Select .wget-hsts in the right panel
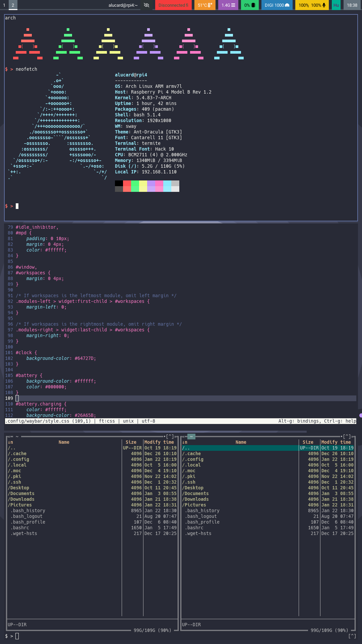362x644 pixels. pyautogui.click(x=268, y=533)
